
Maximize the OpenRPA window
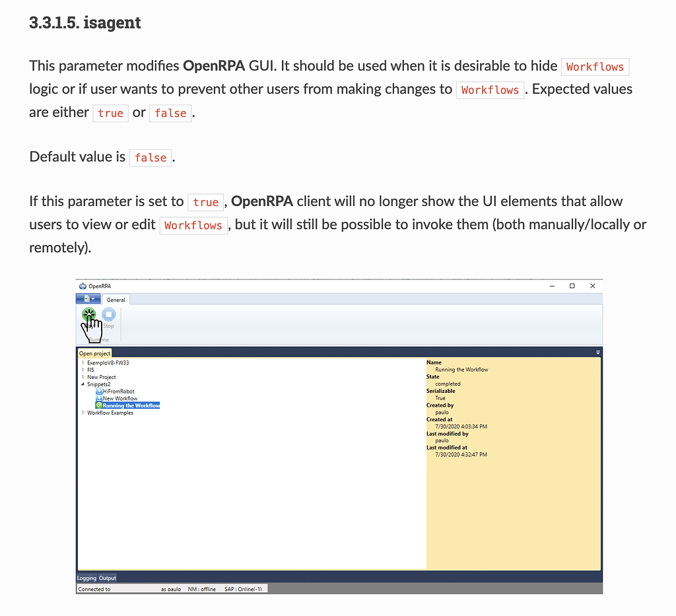[572, 286]
